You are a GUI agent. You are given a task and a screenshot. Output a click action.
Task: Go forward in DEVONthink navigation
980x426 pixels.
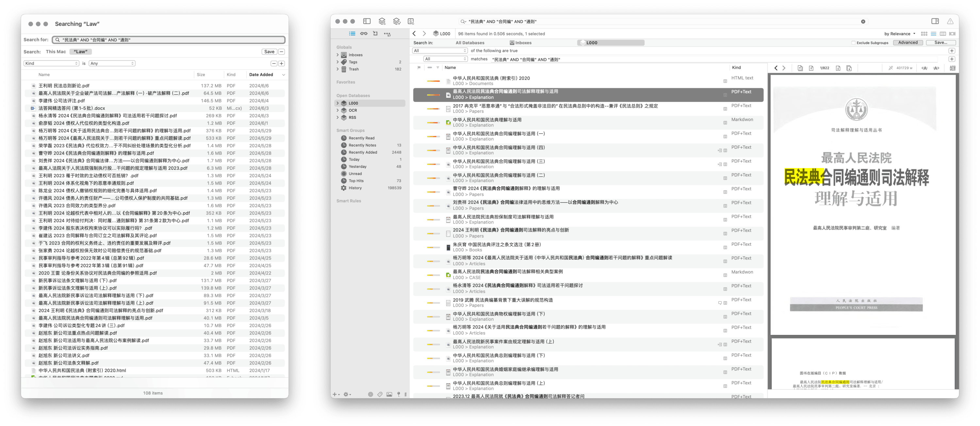pos(424,33)
